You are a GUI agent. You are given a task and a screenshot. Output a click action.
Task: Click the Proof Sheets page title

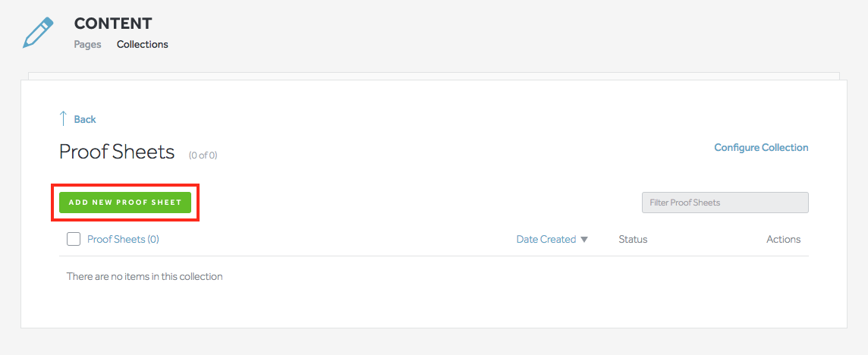[117, 152]
